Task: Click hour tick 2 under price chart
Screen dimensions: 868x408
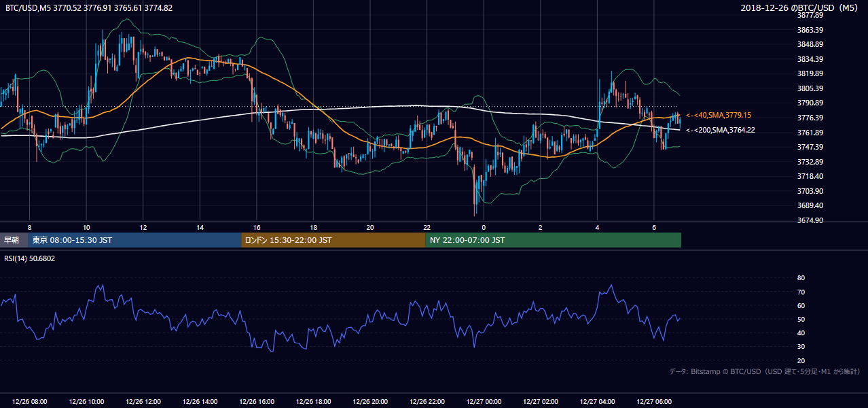Action: (x=541, y=227)
